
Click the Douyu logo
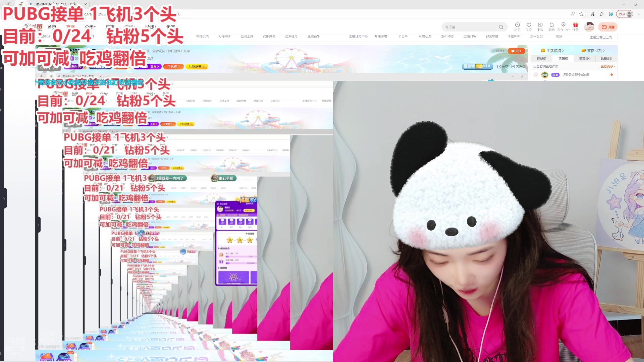click(34, 27)
